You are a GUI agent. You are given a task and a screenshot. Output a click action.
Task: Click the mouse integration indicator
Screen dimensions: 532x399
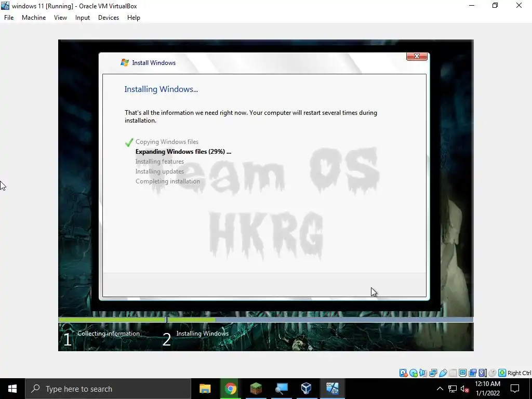[x=493, y=373]
